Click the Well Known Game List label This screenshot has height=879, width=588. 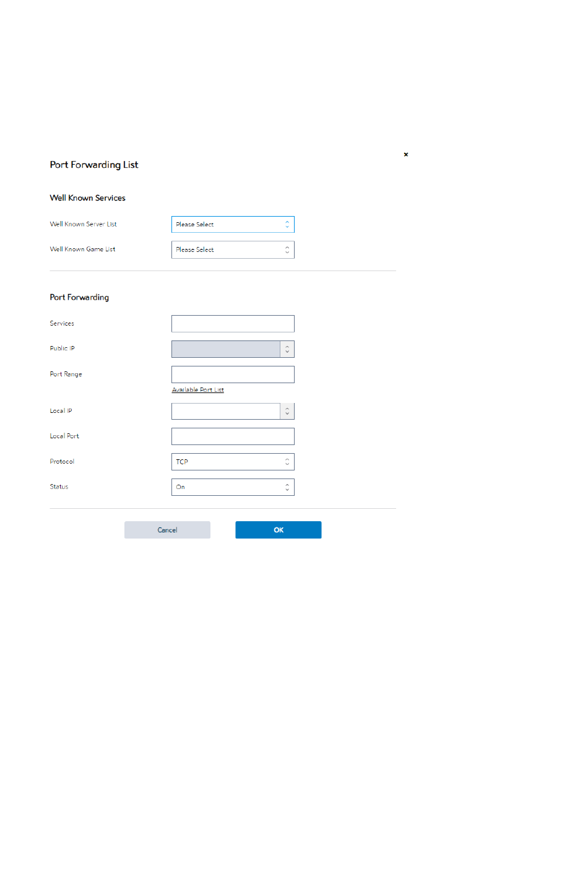82,249
